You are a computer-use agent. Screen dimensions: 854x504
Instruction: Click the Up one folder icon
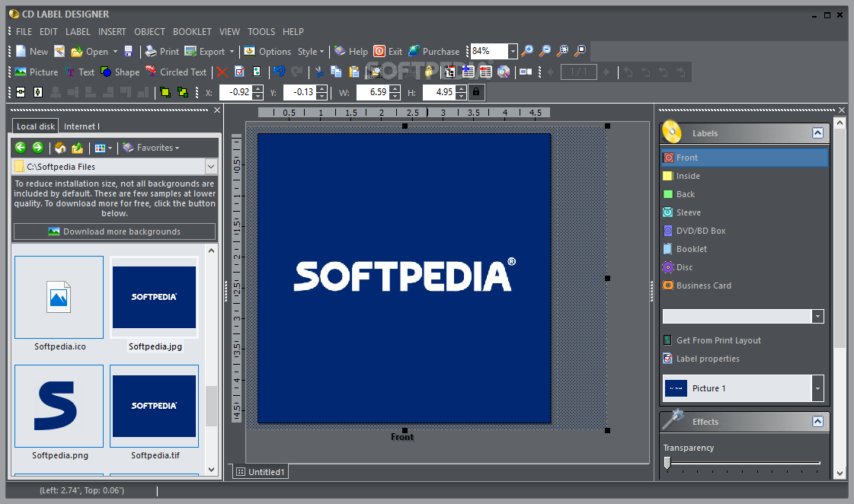click(x=78, y=148)
